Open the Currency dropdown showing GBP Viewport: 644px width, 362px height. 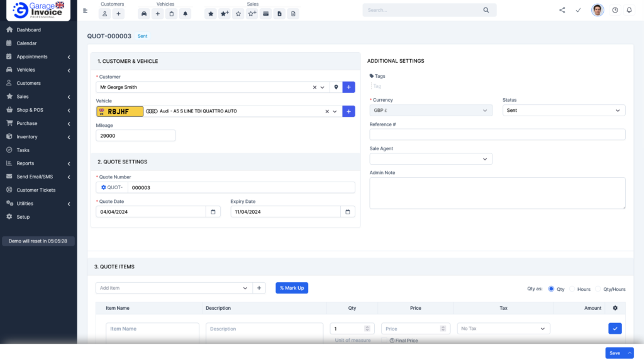[430, 110]
